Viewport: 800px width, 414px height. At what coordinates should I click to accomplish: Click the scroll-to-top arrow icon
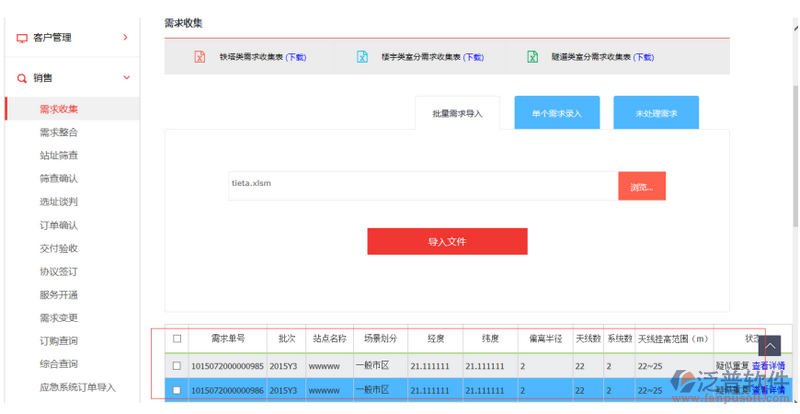[x=770, y=346]
